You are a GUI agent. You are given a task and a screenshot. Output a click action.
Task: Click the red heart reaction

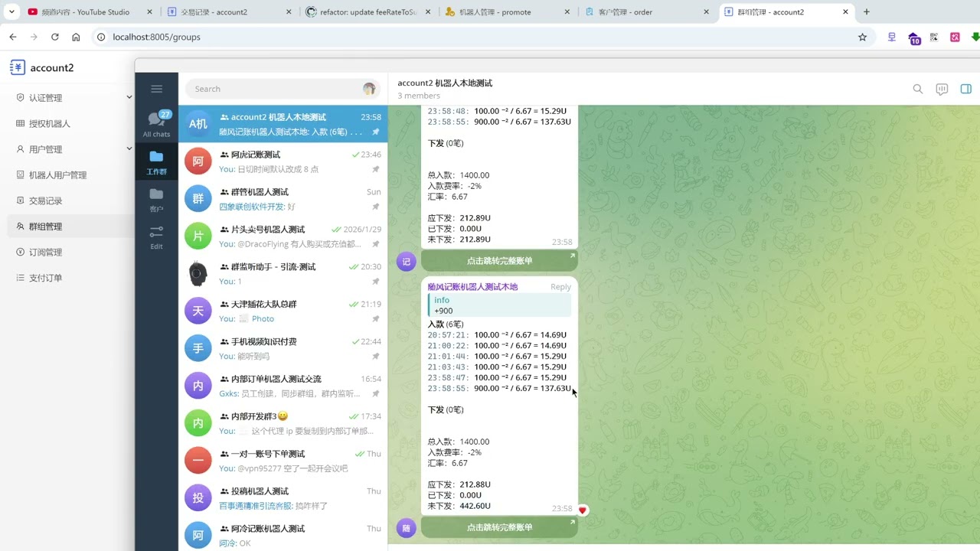[583, 510]
